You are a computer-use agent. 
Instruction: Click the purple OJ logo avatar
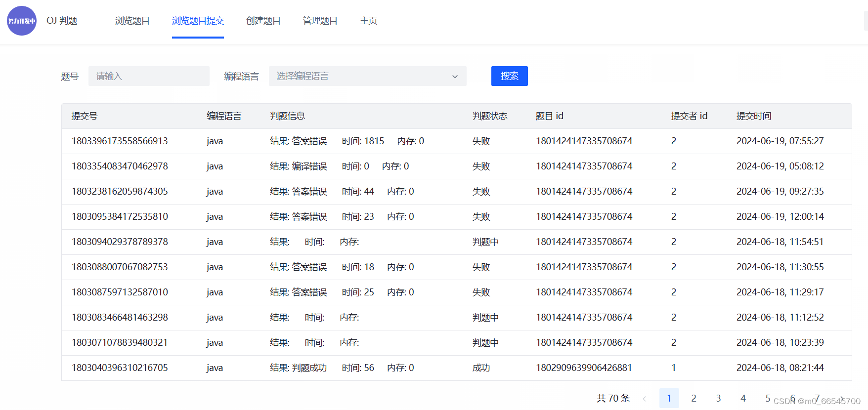pyautogui.click(x=22, y=21)
